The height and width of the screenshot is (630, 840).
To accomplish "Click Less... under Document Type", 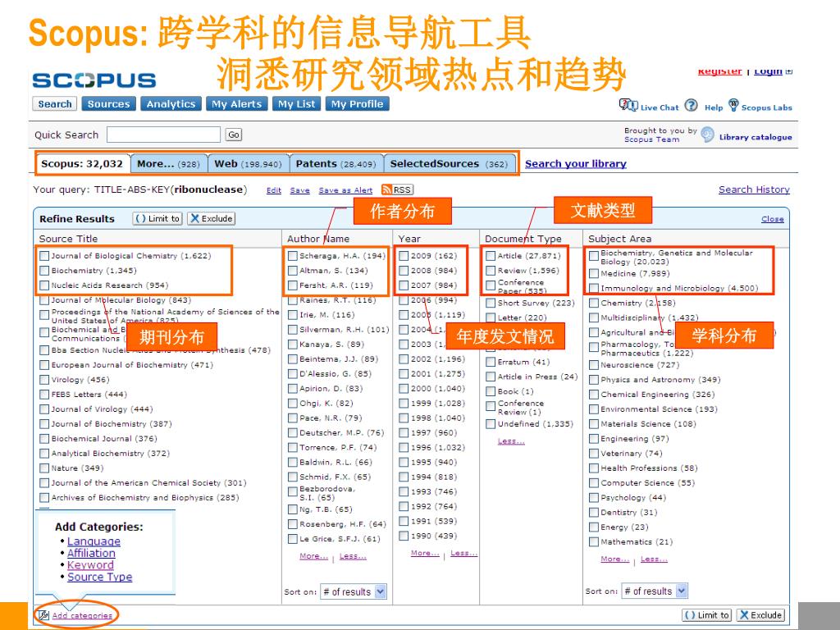I will pos(511,441).
